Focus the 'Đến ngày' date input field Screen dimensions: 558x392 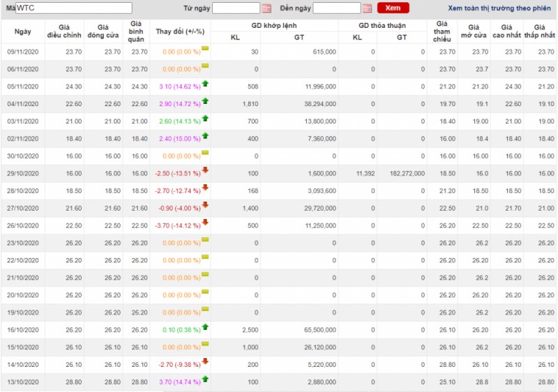pyautogui.click(x=337, y=8)
